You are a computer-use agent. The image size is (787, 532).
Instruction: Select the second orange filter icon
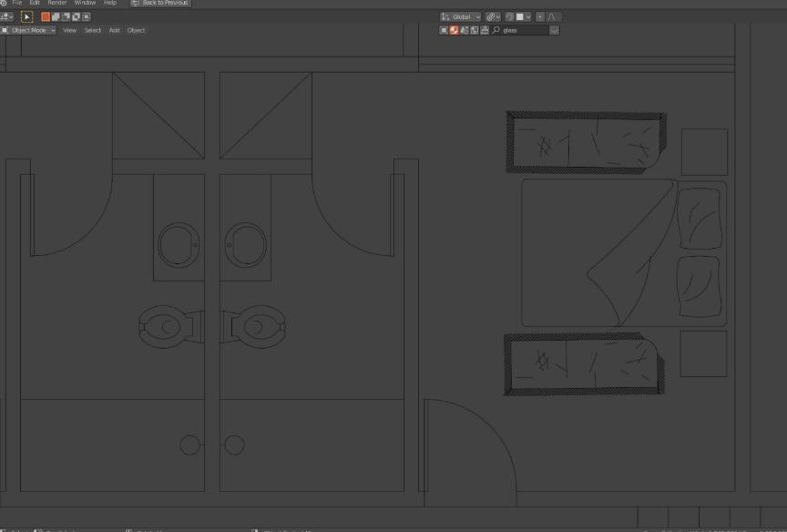tap(454, 30)
